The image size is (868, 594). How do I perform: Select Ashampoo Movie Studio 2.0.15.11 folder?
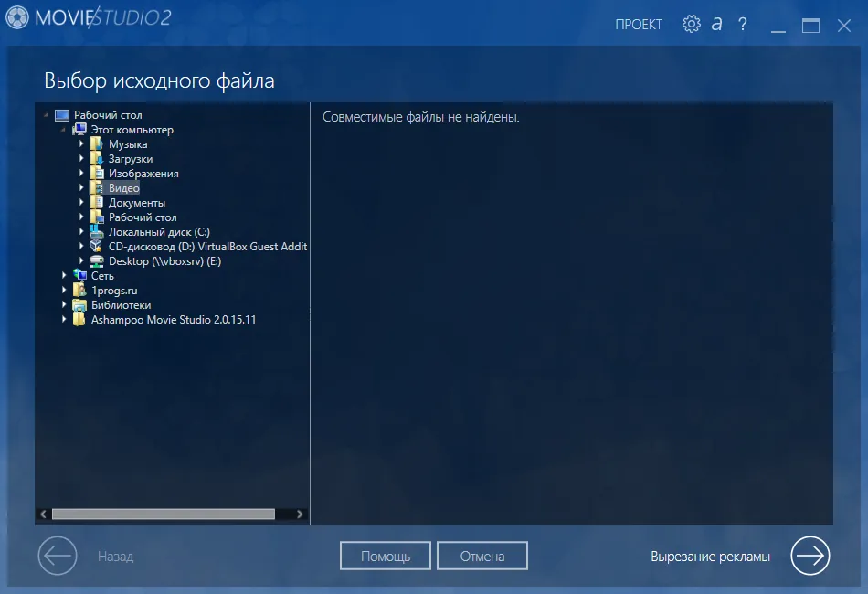click(174, 320)
